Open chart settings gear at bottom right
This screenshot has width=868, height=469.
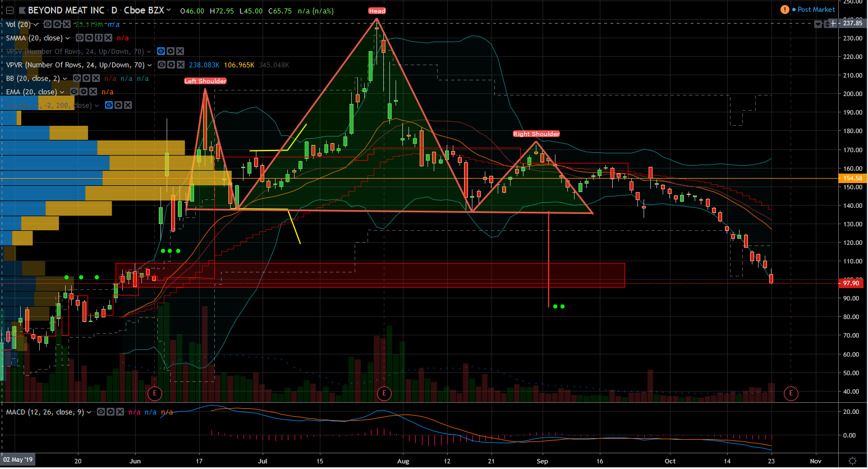[852, 461]
